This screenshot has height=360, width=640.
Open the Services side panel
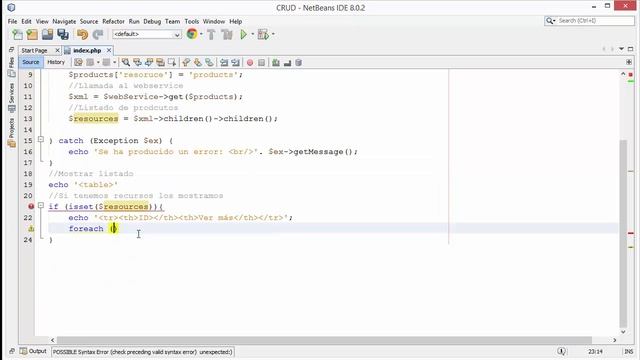pos(11,98)
